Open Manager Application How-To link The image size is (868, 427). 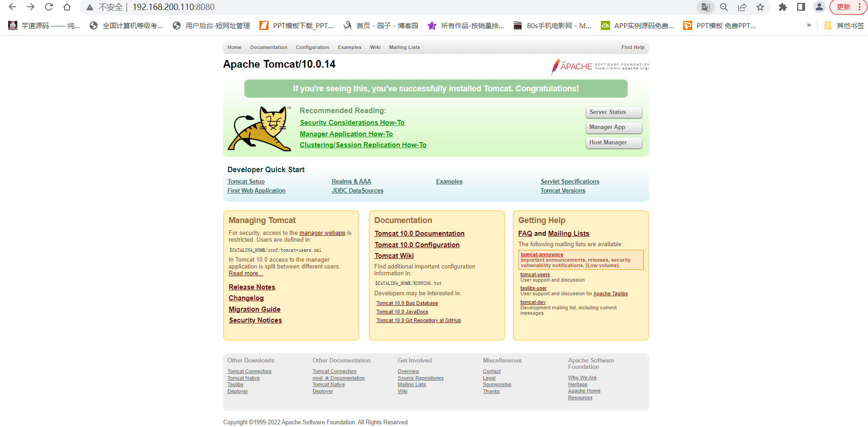coord(346,134)
